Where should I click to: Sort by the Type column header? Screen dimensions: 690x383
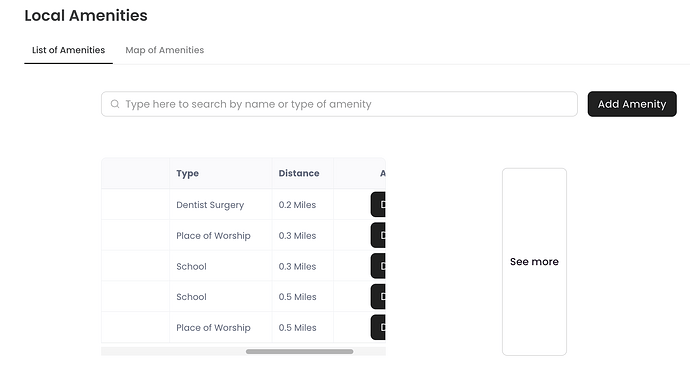click(x=187, y=173)
